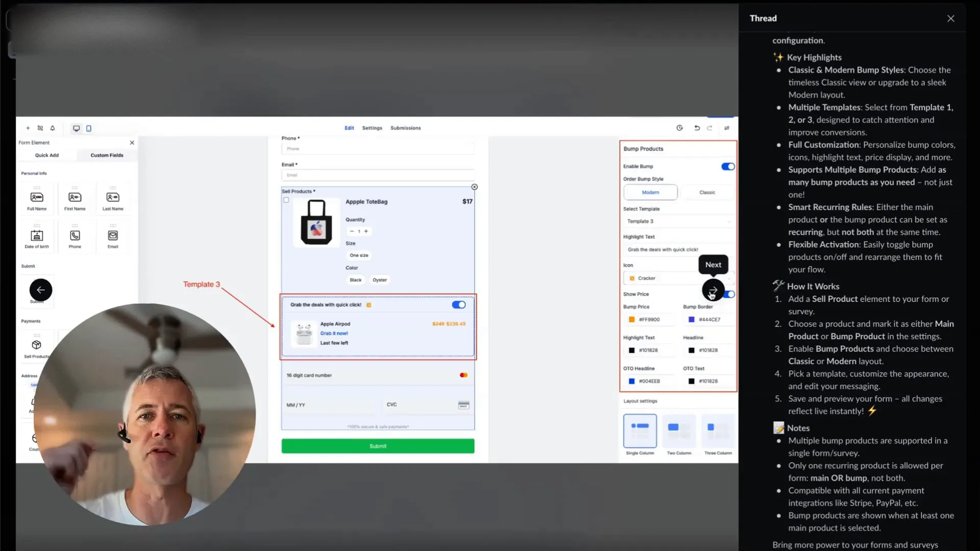Viewport: 980px width, 551px height.
Task: Click the 16 digit card number field
Action: pyautogui.click(x=378, y=375)
